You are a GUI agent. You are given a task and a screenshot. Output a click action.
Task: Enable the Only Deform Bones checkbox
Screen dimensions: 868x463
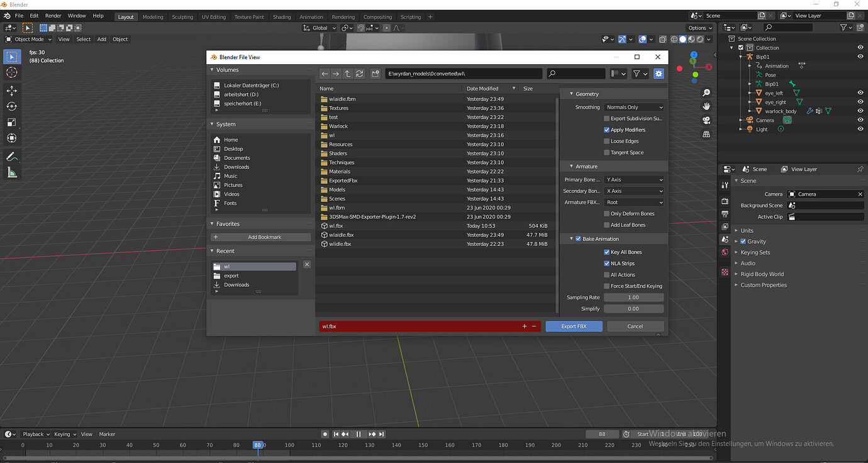click(606, 213)
